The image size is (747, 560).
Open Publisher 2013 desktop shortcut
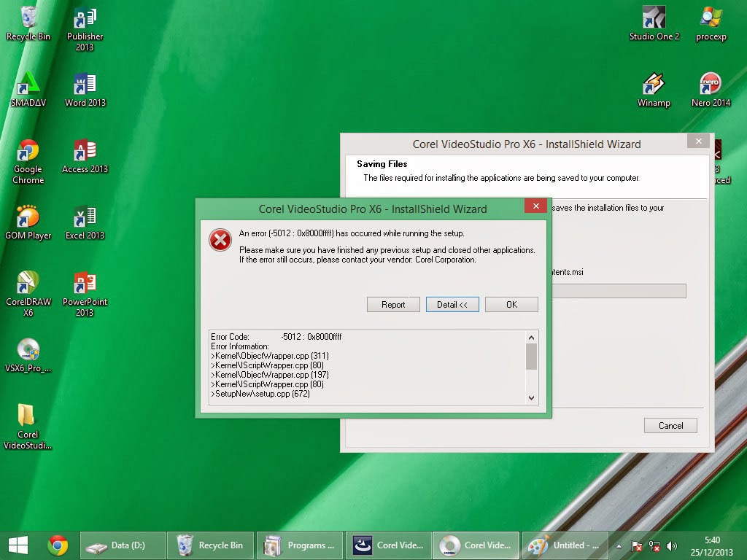(x=85, y=29)
